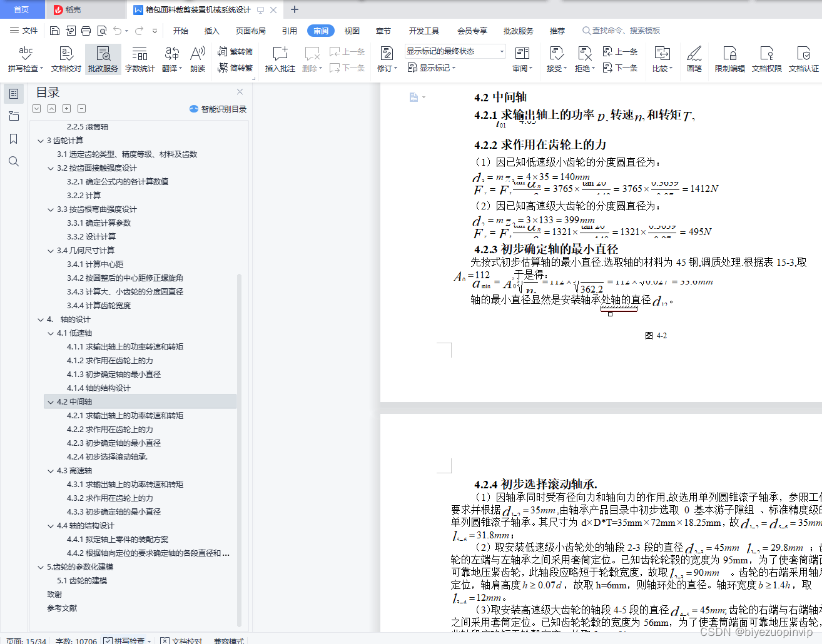
Task: Insert a comment with 插入批注
Action: point(280,59)
